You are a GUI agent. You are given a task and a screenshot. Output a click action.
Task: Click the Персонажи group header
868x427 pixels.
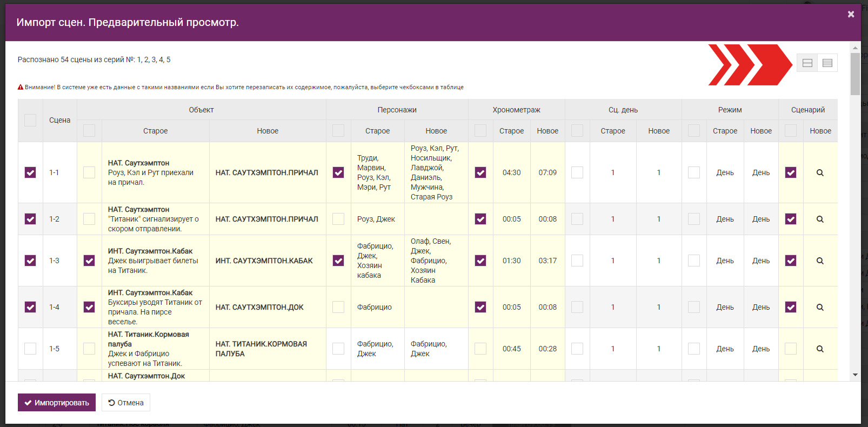tap(397, 110)
